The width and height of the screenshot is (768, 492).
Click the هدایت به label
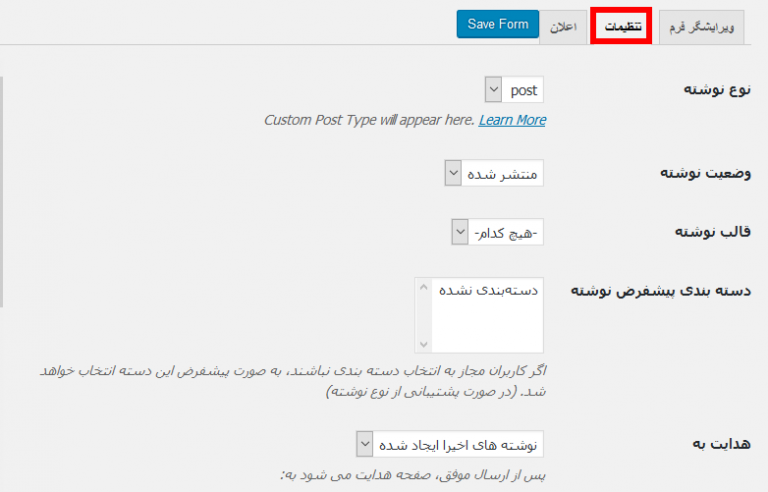tap(721, 443)
